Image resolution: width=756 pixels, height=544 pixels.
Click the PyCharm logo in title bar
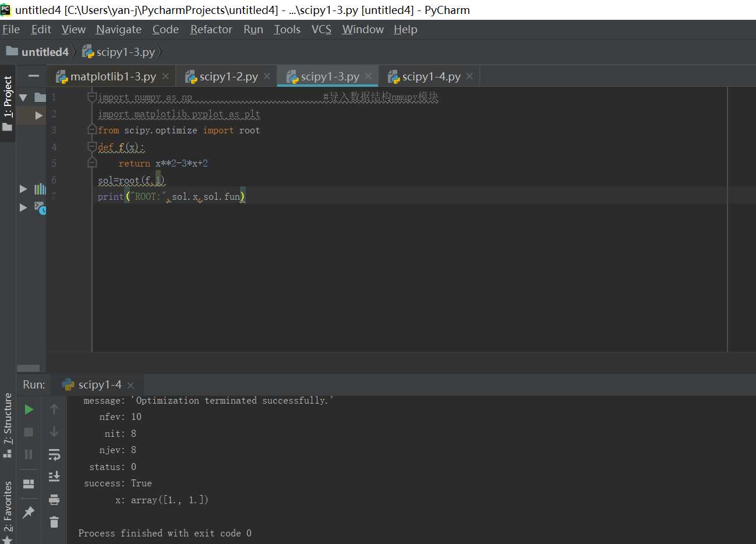[x=6, y=9]
